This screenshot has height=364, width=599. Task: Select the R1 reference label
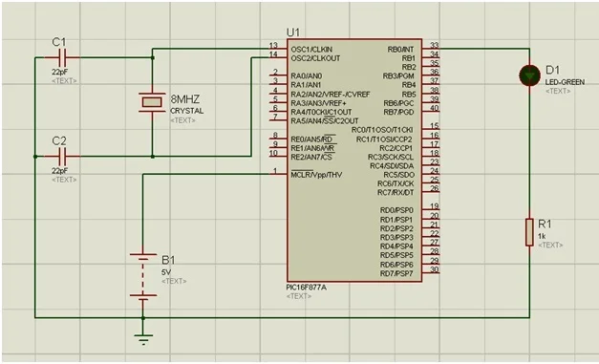click(545, 224)
